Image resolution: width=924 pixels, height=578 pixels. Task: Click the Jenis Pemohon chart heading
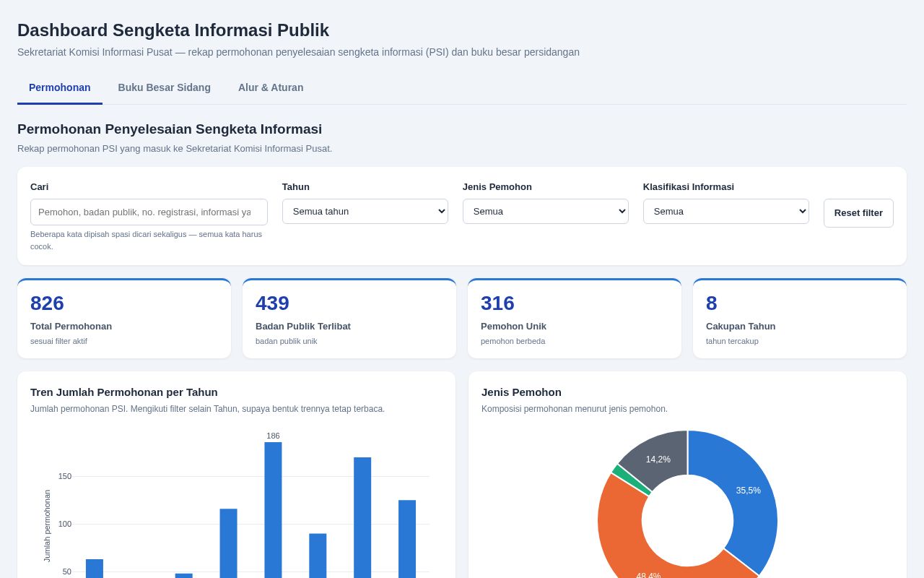pyautogui.click(x=521, y=392)
